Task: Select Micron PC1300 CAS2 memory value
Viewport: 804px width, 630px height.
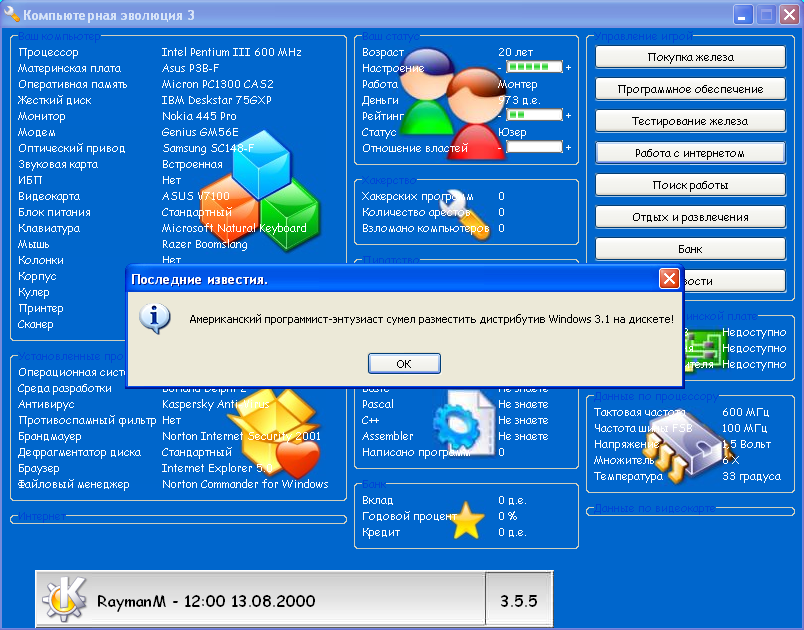Action: coord(217,84)
